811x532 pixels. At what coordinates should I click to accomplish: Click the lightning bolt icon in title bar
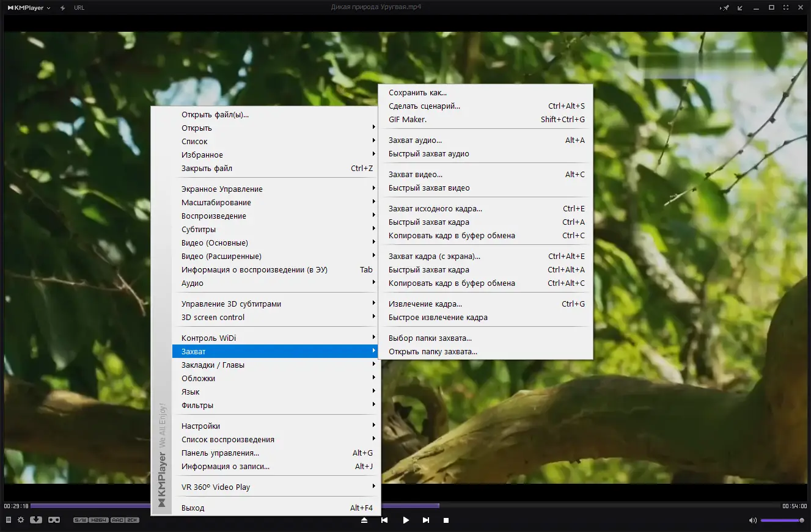click(62, 8)
